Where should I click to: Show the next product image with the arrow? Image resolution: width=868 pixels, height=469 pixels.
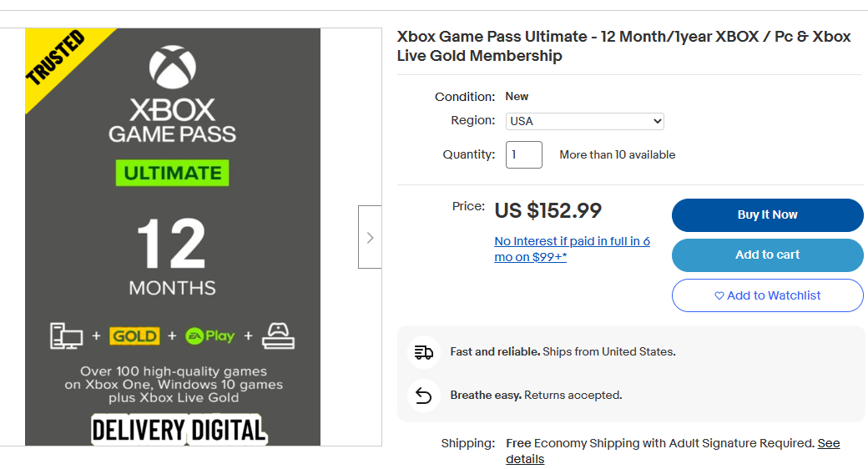point(370,238)
